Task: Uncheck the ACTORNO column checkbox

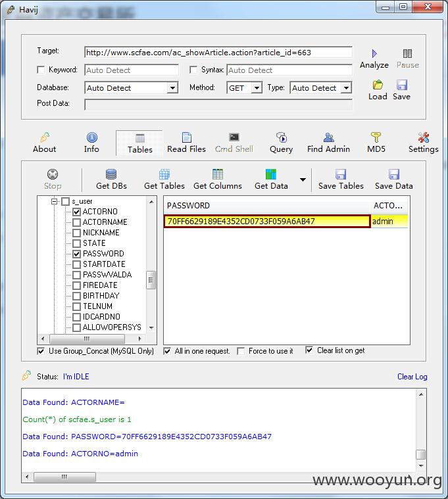Action: pos(76,212)
